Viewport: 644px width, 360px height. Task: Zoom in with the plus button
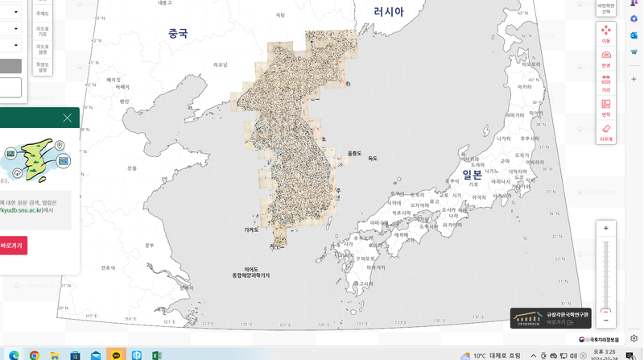pos(606,229)
